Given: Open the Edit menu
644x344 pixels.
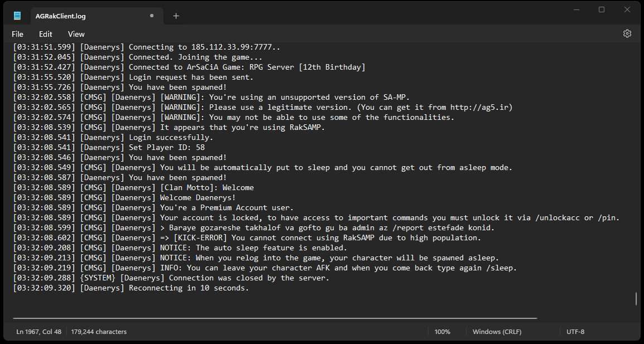Looking at the screenshot, I should point(45,34).
